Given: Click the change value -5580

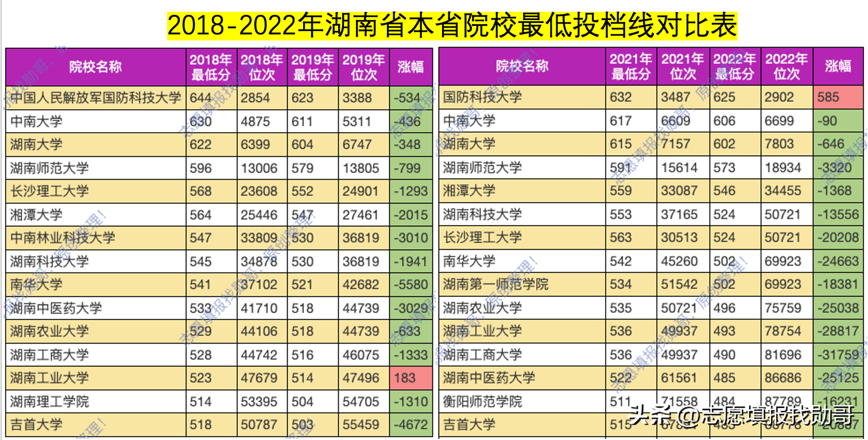Looking at the screenshot, I should click(x=411, y=284).
